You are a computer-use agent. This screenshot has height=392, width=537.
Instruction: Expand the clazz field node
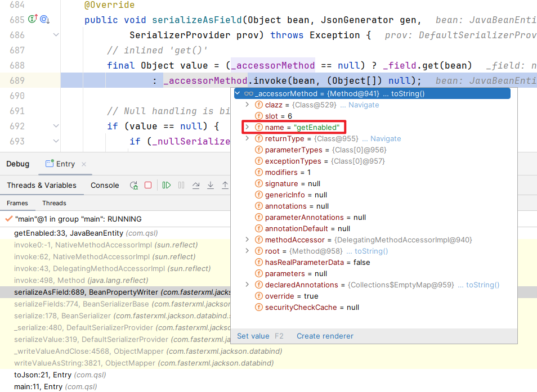click(x=247, y=105)
